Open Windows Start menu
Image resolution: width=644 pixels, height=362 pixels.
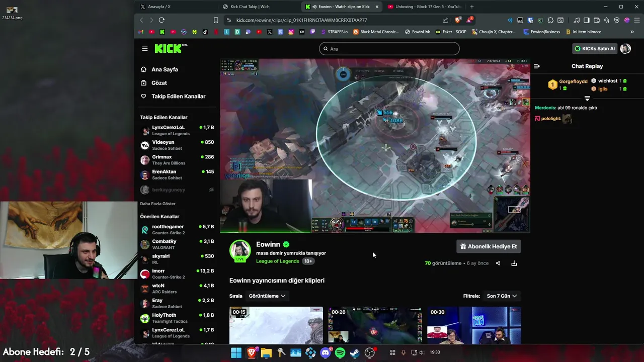coord(236,353)
